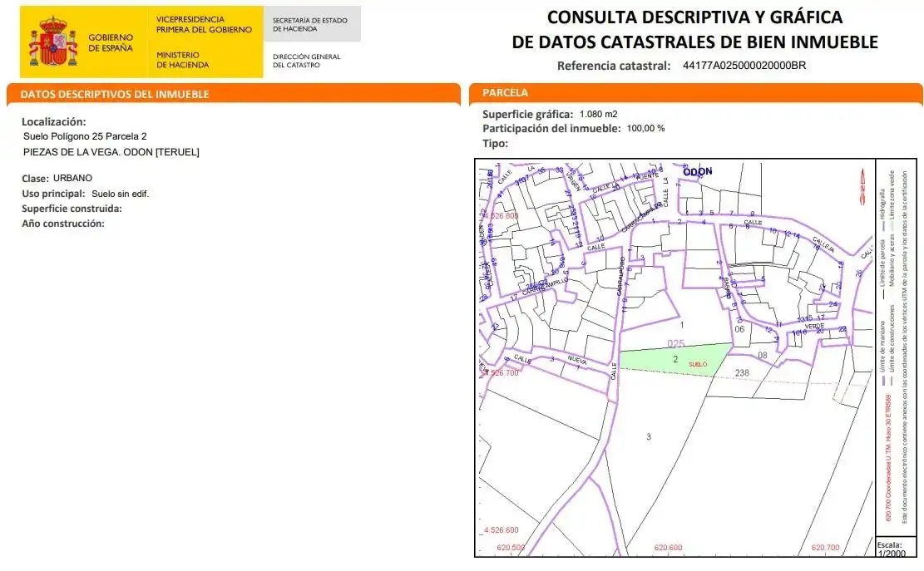Viewport: 924px width, 571px height.
Task: Select cadastral reference 44177A025000020000BR
Action: [744, 66]
